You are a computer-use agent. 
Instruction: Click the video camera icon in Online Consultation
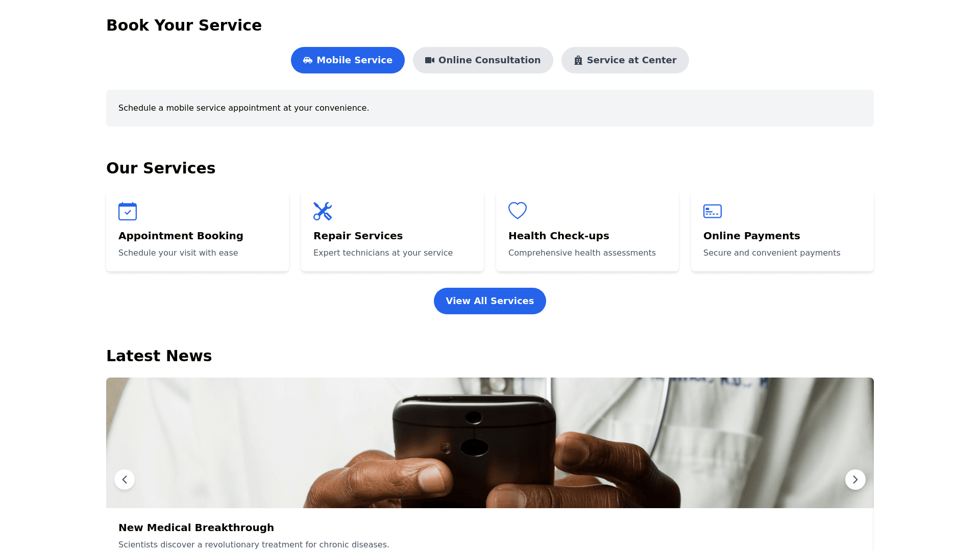[x=430, y=60]
